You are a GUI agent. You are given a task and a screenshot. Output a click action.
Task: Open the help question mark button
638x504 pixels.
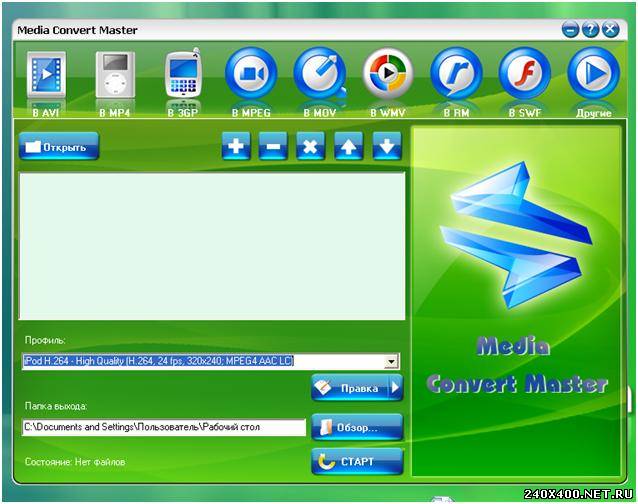point(590,30)
